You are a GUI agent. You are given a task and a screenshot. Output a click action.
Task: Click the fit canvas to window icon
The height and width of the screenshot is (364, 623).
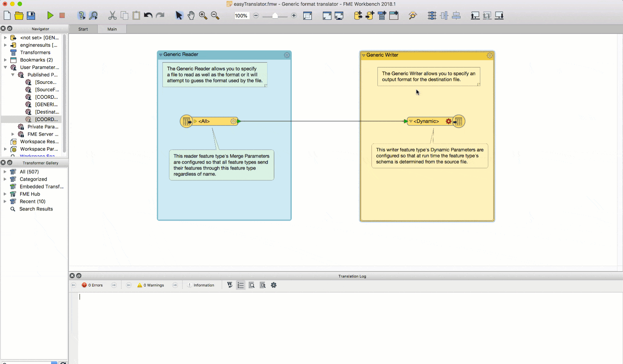click(x=327, y=16)
